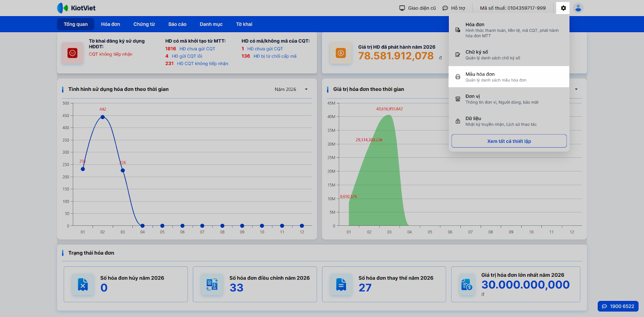
Task: Click the Xem tất cả thiết lập button
Action: 509,141
